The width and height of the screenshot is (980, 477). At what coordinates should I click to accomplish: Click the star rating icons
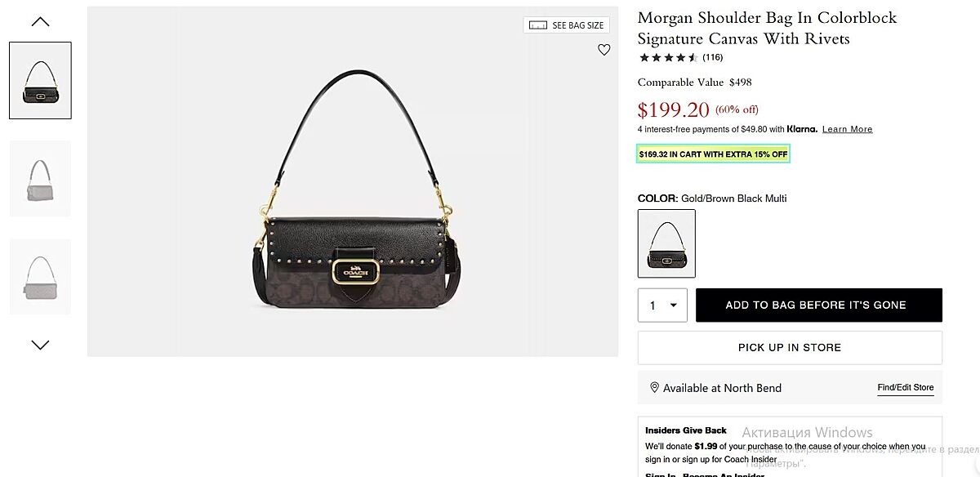pyautogui.click(x=668, y=57)
